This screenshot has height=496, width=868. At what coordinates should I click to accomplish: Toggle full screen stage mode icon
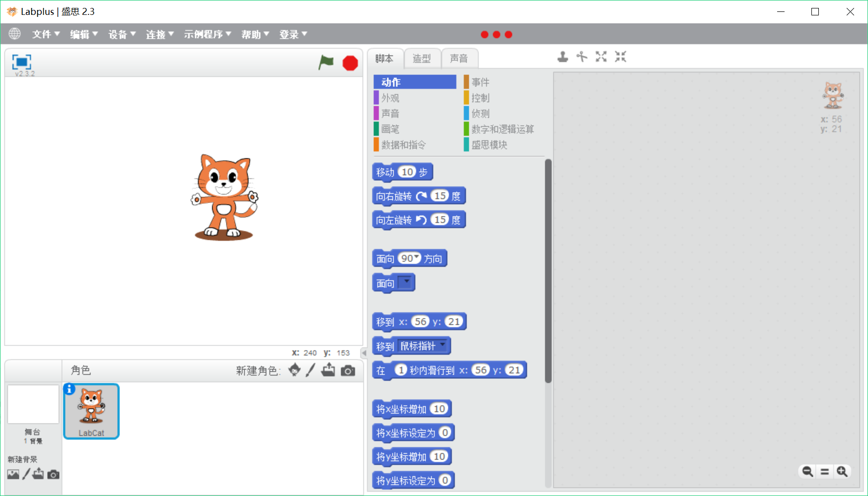point(21,62)
